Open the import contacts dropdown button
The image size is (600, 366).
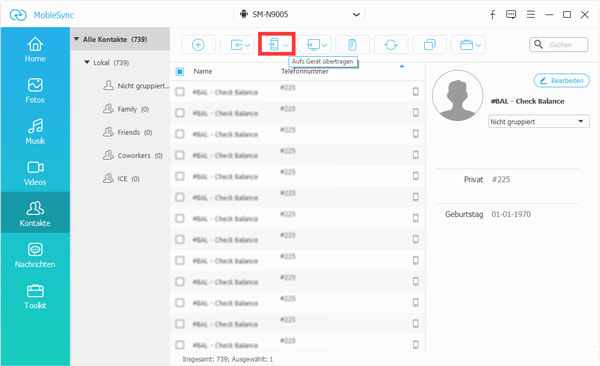click(238, 45)
